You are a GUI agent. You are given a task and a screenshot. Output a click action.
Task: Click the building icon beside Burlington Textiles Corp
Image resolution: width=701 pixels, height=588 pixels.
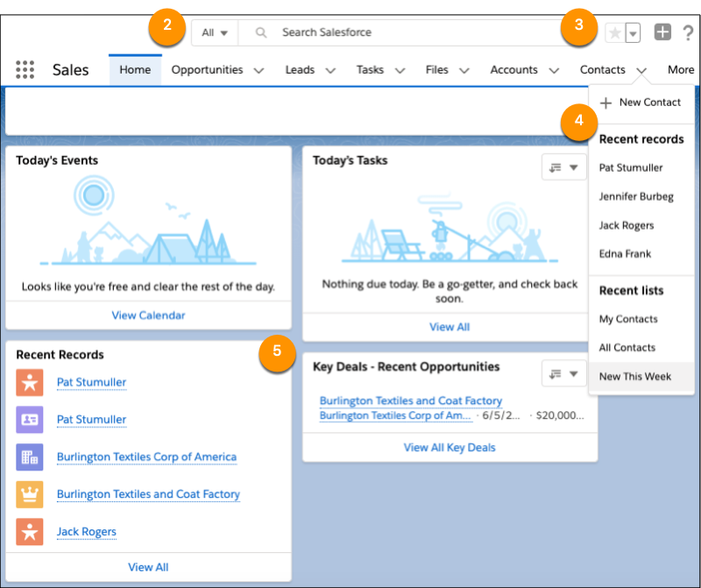coord(29,457)
